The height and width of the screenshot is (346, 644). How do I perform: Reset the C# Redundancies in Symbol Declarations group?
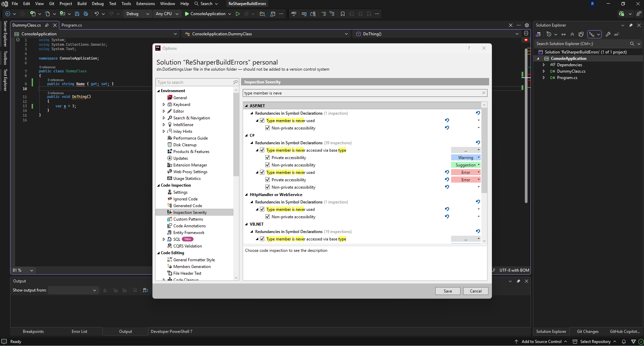coord(478,143)
